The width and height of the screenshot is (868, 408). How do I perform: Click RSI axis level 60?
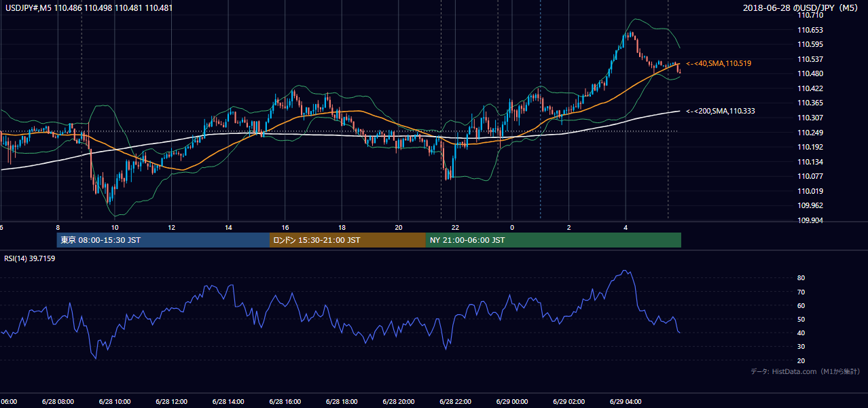click(x=801, y=305)
